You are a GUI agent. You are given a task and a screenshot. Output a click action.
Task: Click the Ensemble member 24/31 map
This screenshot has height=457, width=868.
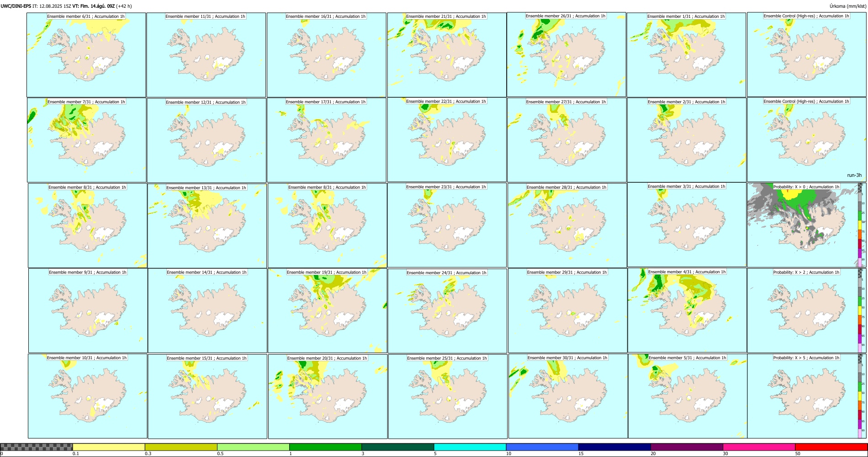[x=447, y=311]
